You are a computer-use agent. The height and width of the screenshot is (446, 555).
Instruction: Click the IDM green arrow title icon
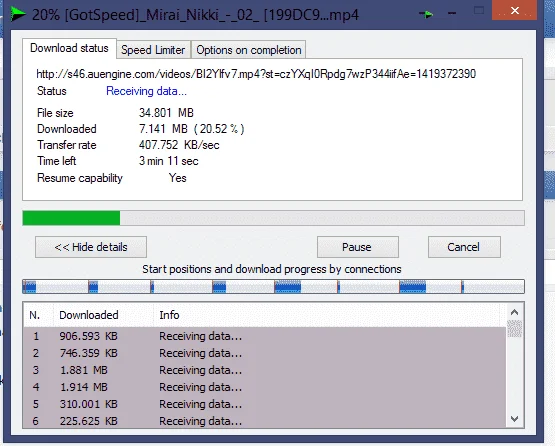[18, 14]
